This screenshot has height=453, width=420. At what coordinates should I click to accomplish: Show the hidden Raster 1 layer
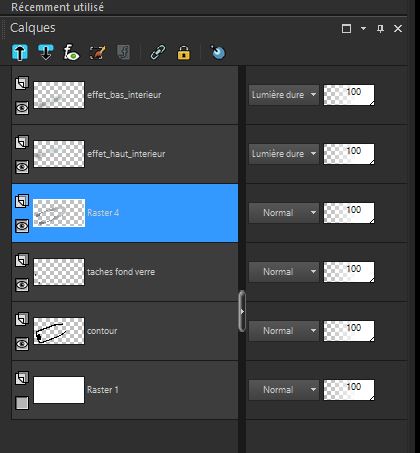pyautogui.click(x=22, y=403)
